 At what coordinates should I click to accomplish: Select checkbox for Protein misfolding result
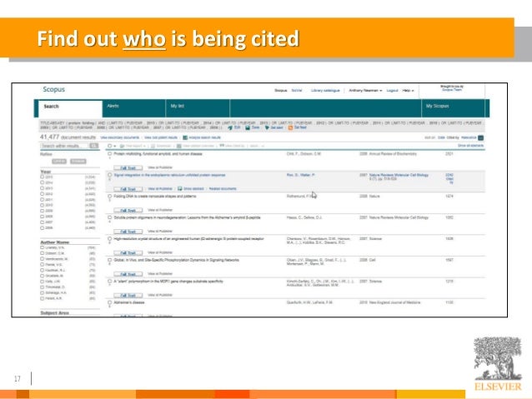[x=109, y=154]
